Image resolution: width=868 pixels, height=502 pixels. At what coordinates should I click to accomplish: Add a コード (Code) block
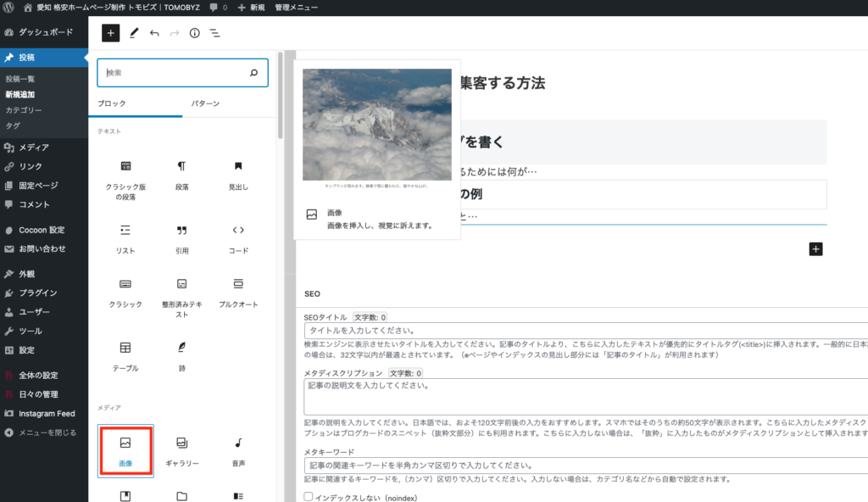[238, 238]
